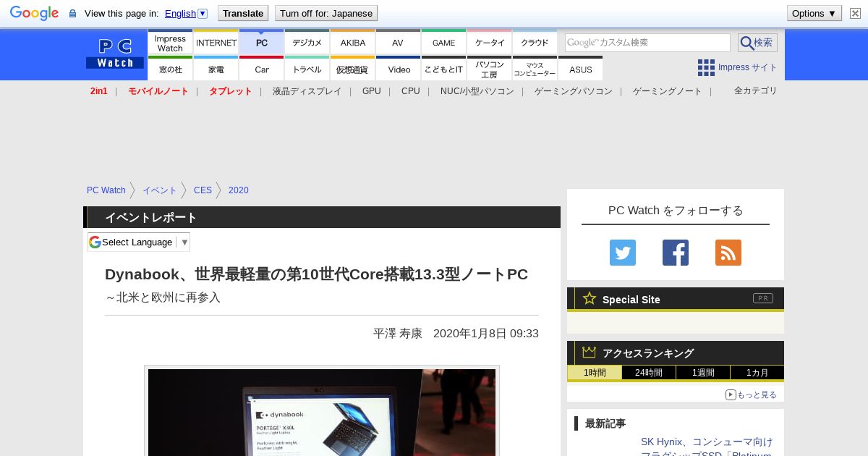Open the AKIBA tab

point(353,43)
